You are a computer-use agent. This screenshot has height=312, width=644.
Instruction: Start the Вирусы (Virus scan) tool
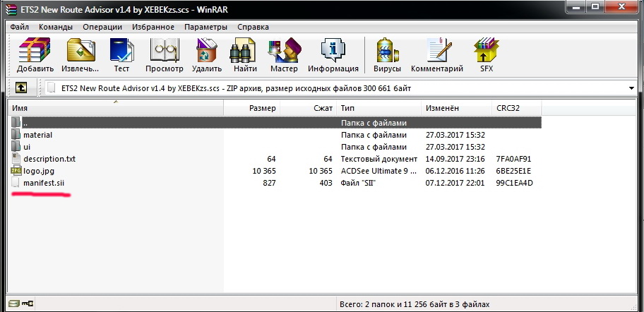[387, 54]
